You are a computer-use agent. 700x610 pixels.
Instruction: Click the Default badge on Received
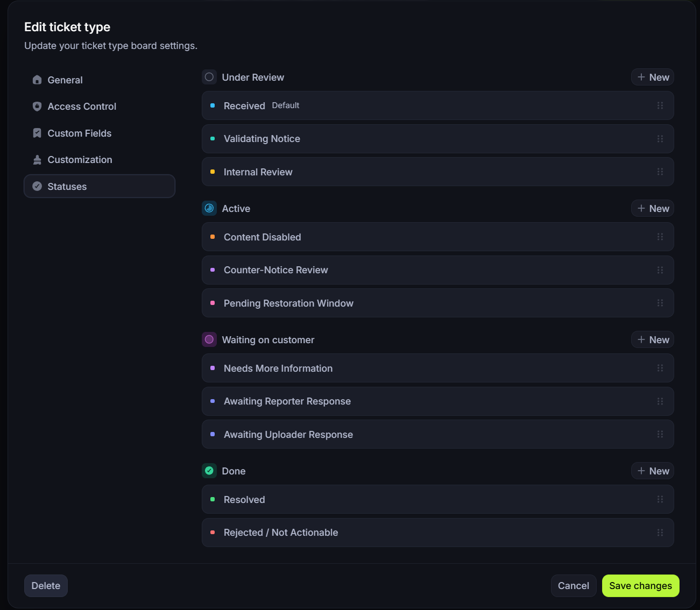(286, 105)
